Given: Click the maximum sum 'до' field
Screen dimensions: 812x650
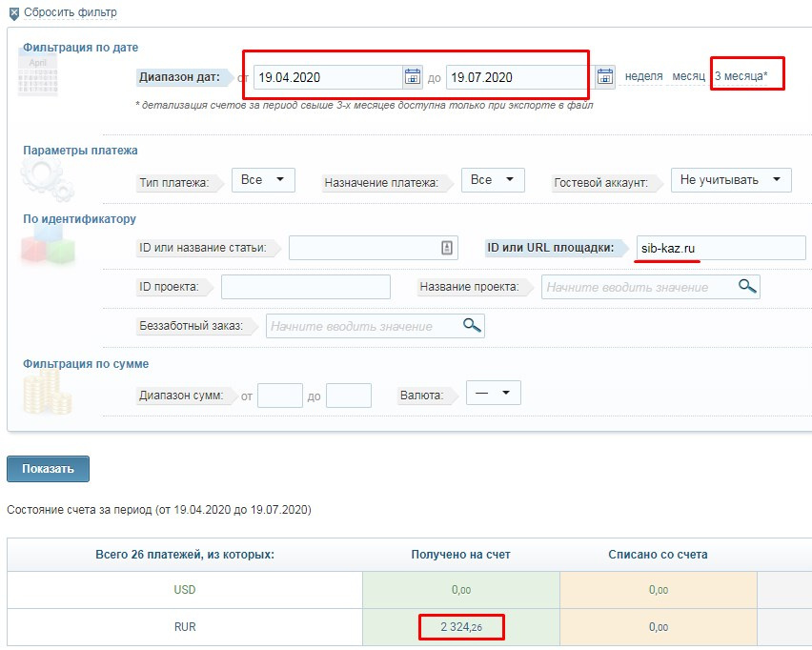Looking at the screenshot, I should pos(349,396).
